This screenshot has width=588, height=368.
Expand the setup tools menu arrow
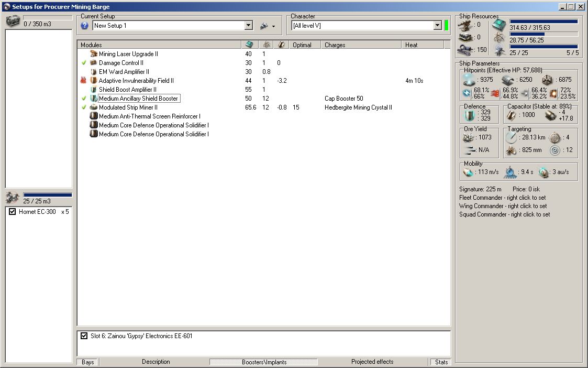(273, 26)
